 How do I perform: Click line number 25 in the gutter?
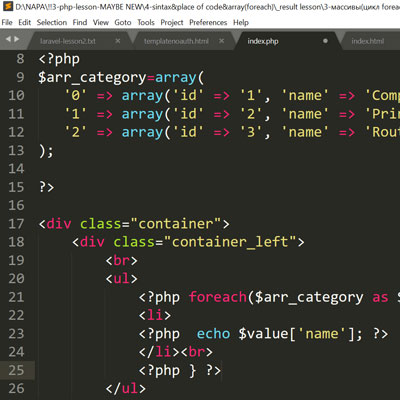pos(16,370)
